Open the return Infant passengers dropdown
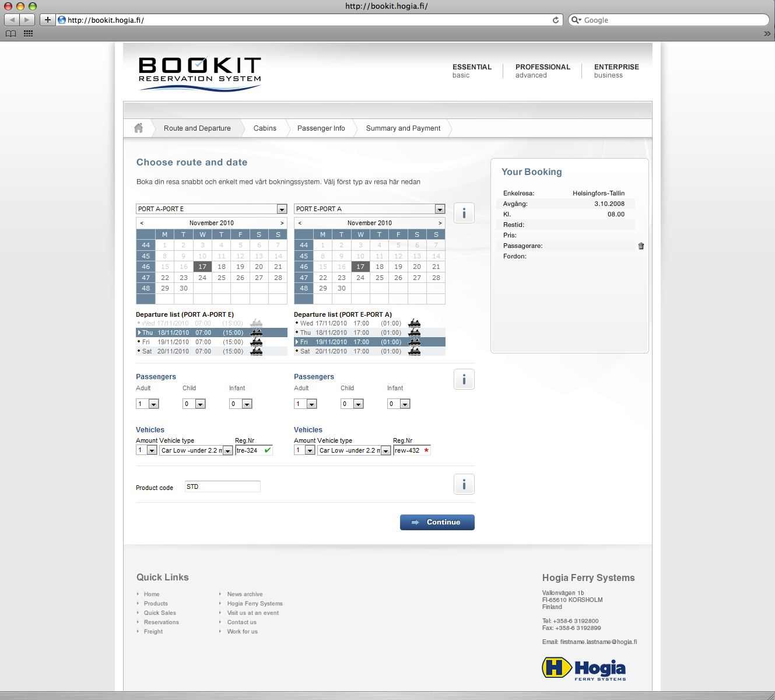The height and width of the screenshot is (700, 775). click(399, 404)
